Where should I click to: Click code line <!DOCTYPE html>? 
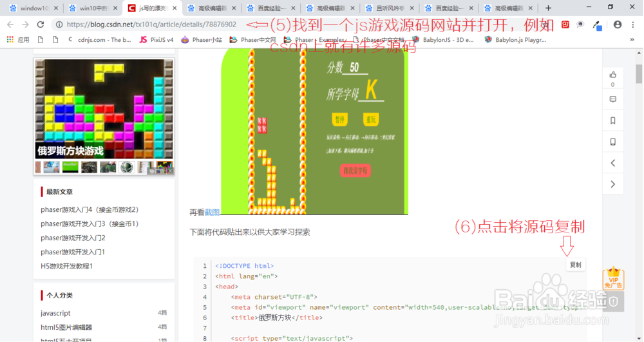click(x=244, y=265)
